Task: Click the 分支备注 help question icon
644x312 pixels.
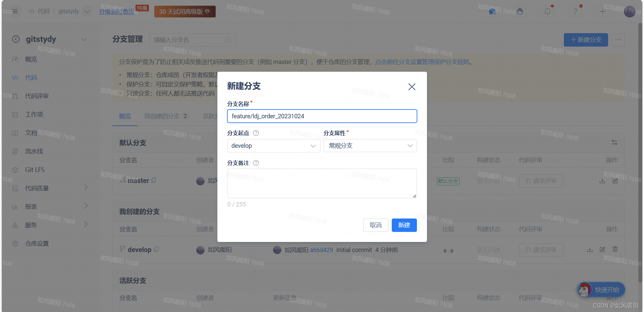Action: (256, 163)
